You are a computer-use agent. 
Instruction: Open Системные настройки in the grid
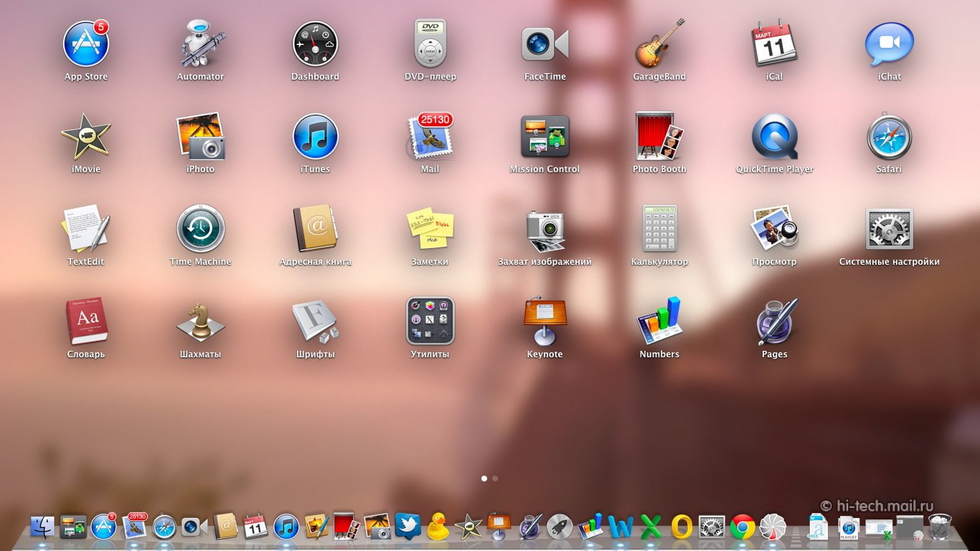890,229
